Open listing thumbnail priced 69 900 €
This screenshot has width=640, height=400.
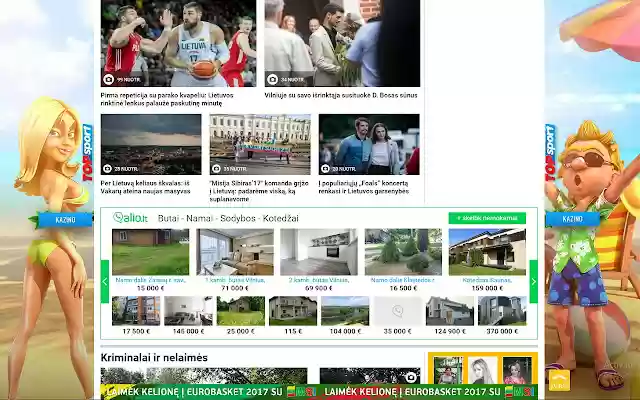pyautogui.click(x=319, y=252)
